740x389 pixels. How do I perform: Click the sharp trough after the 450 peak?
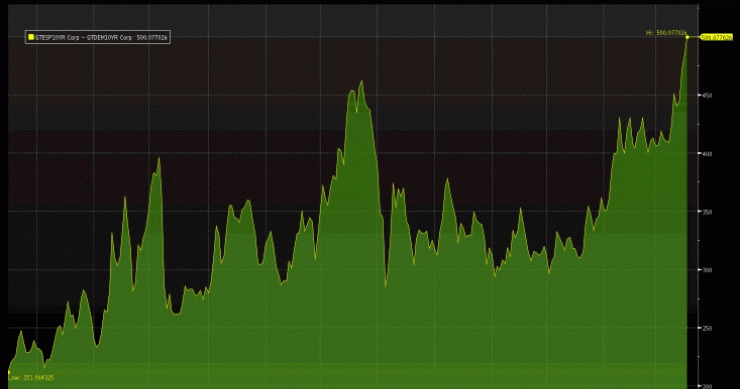pos(386,286)
